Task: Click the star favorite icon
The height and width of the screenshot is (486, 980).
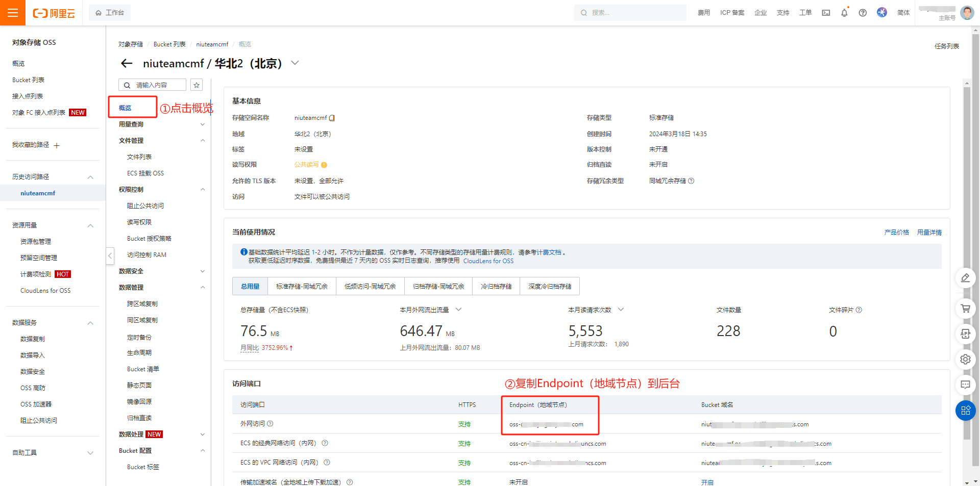Action: [x=197, y=85]
